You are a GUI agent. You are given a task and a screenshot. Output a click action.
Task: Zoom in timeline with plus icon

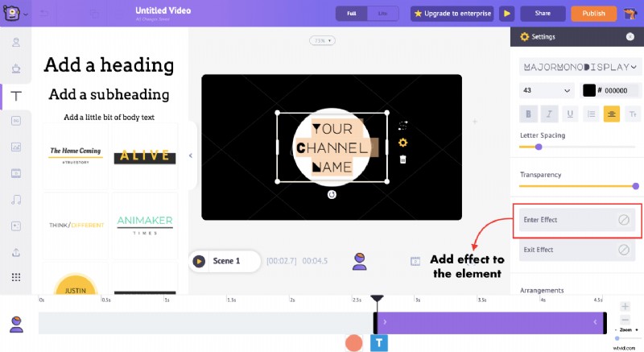625,306
